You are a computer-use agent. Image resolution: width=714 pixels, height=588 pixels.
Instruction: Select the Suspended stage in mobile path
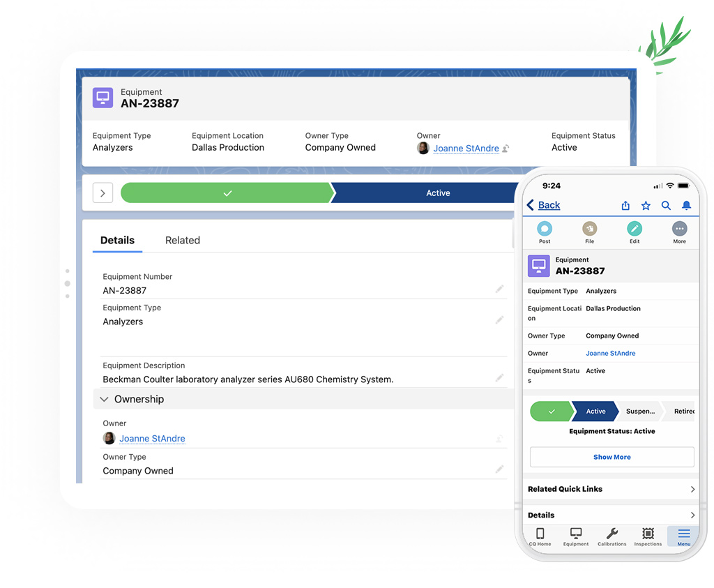(639, 412)
